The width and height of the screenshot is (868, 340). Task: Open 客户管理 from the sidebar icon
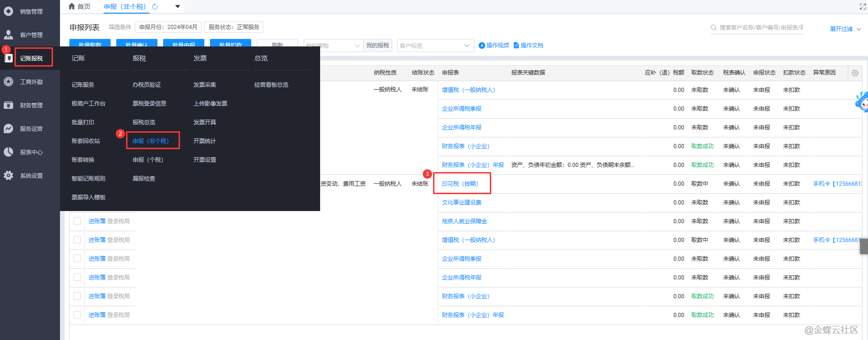[x=8, y=35]
